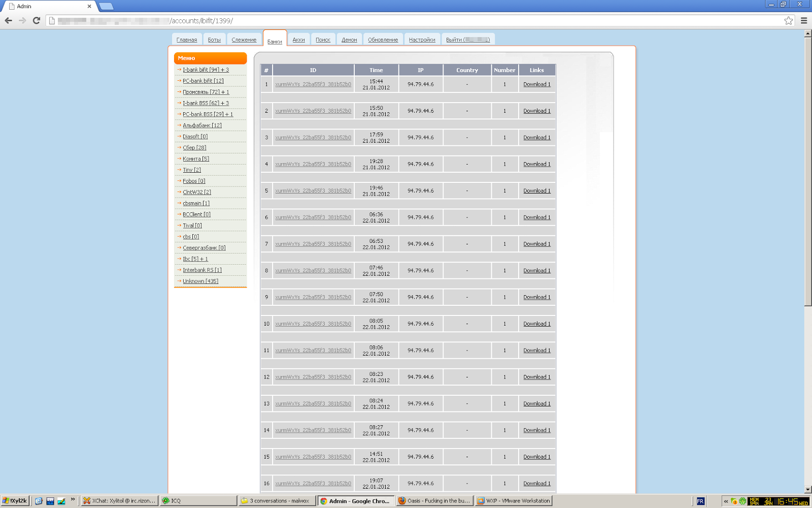The width and height of the screenshot is (812, 508).
Task: Click 'I-bank BSS [62] + 3' in sidebar
Action: tap(206, 104)
